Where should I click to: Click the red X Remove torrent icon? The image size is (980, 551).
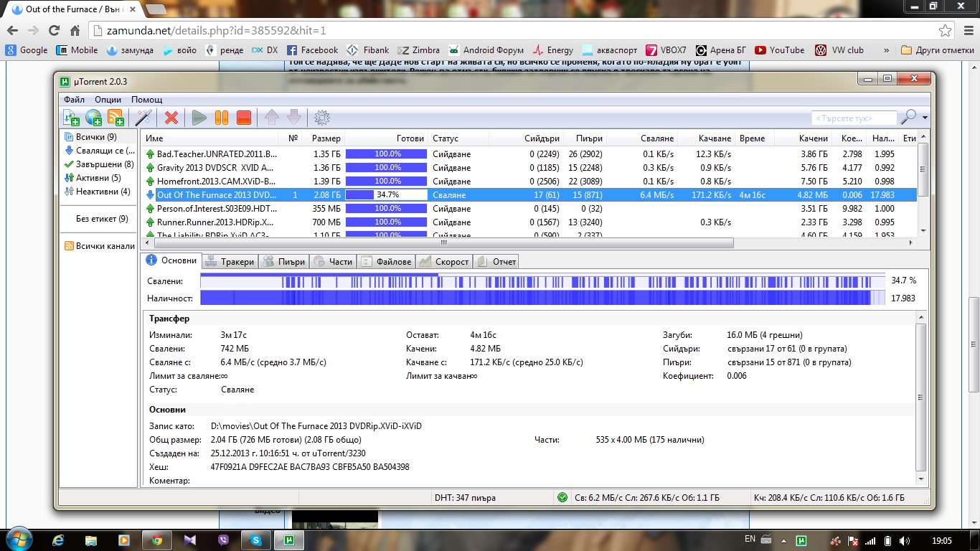point(171,118)
